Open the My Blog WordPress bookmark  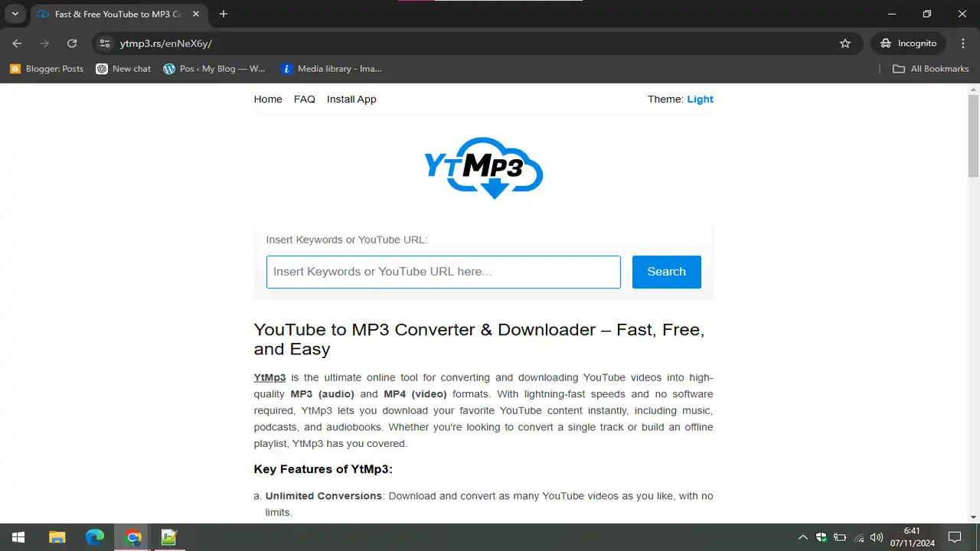[214, 69]
